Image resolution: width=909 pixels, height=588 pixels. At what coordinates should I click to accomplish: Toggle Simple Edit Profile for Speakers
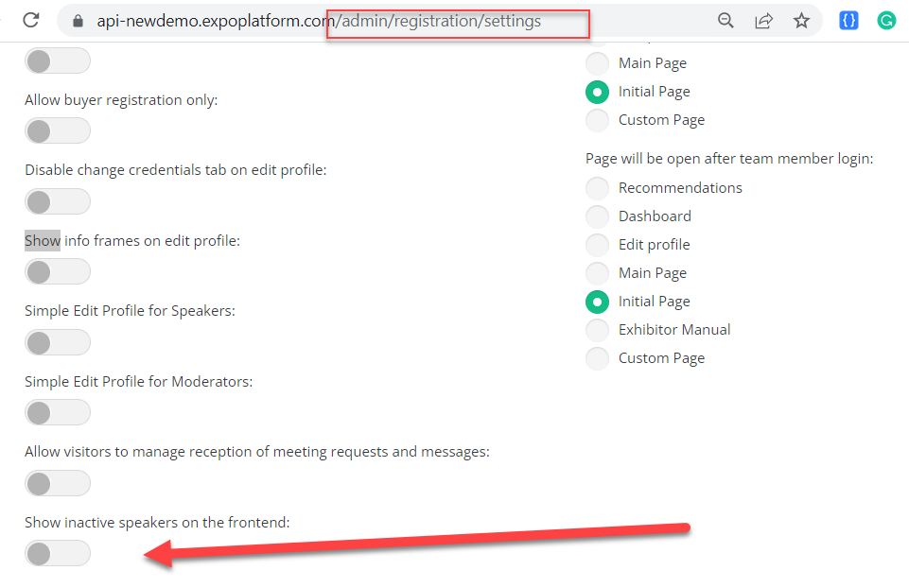coord(58,342)
